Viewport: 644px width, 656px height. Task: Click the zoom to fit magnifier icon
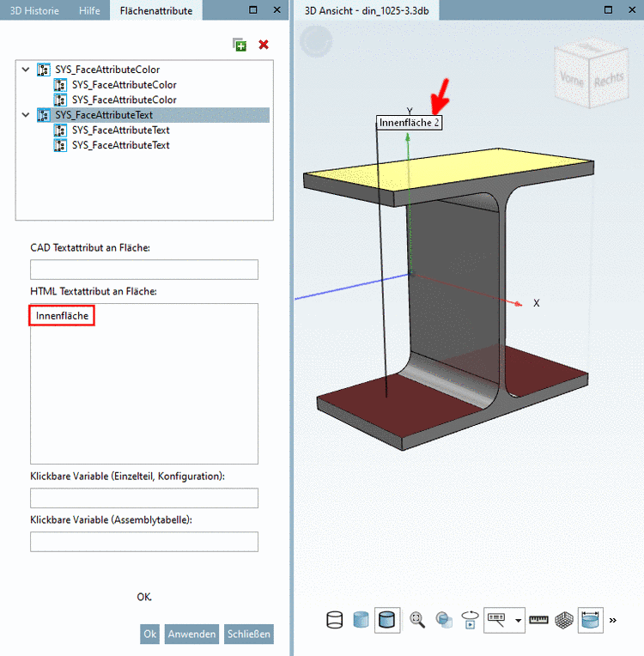(x=416, y=620)
